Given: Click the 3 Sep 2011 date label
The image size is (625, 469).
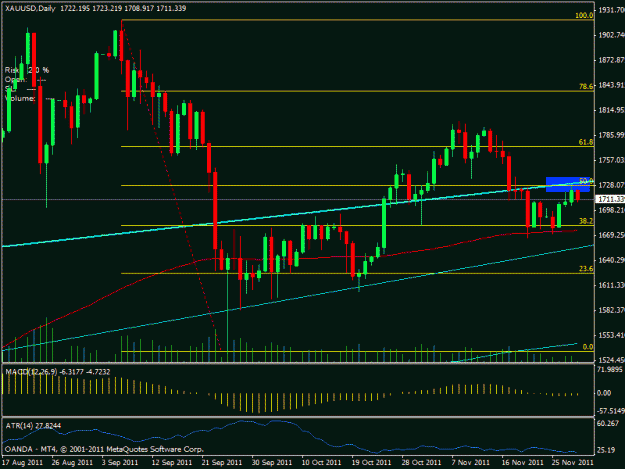Looking at the screenshot, I should [120, 462].
